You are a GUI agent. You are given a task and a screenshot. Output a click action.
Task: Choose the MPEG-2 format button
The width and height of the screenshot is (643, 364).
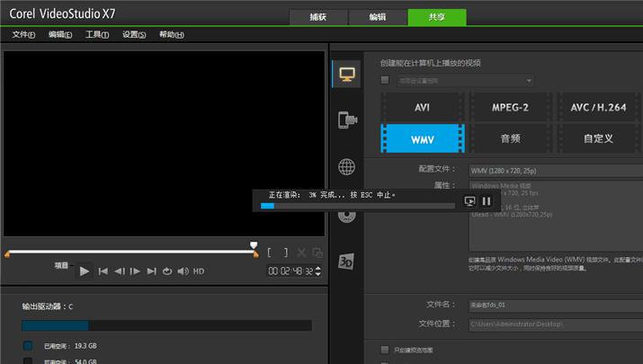[510, 107]
